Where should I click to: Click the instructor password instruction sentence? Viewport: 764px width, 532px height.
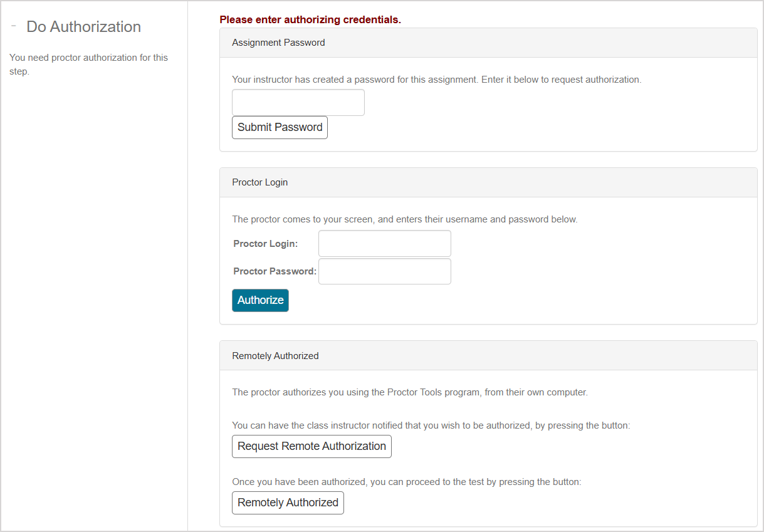[437, 80]
